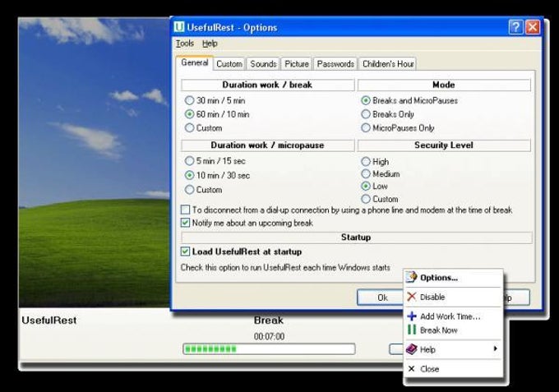The height and width of the screenshot is (392, 559).
Task: Click the Help book icon in context menu
Action: pyautogui.click(x=412, y=349)
